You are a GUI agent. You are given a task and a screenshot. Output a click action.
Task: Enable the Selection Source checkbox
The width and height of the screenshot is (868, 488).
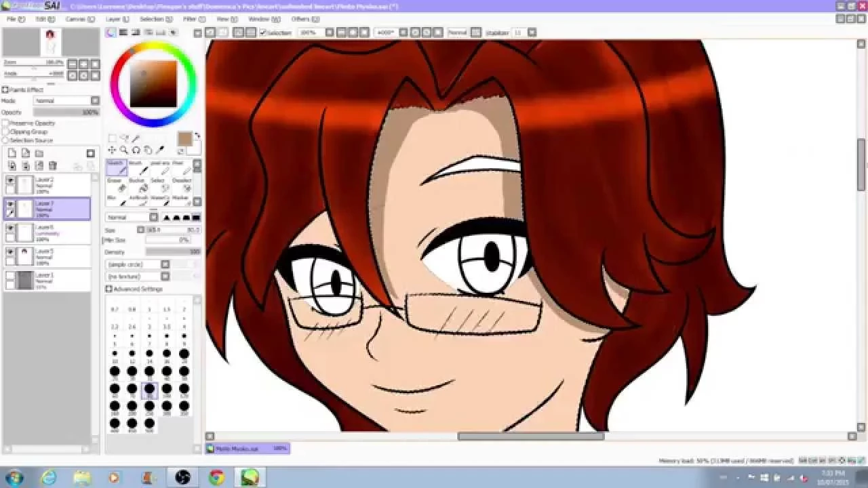click(5, 140)
